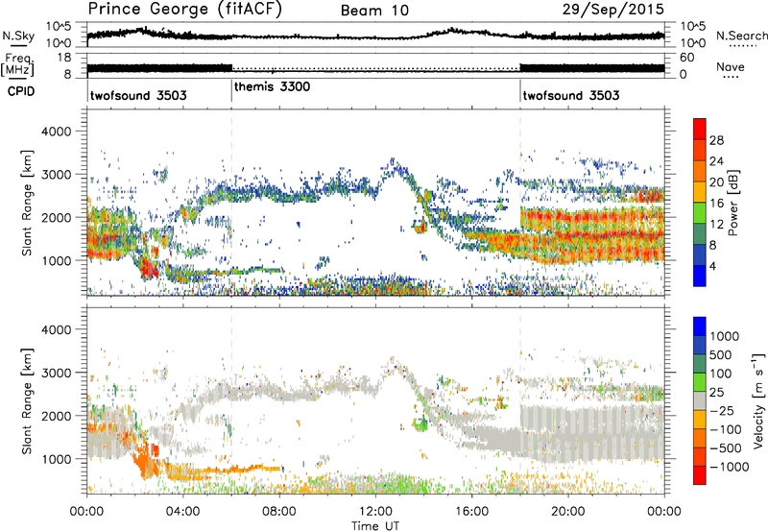Select the Time UT axis title
This screenshot has width=768, height=532.
[374, 525]
